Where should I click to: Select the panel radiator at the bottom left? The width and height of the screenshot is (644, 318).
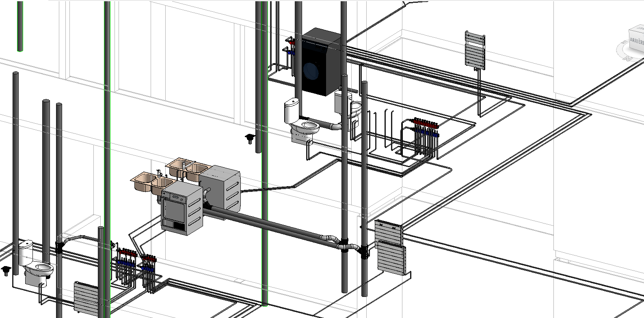tap(86, 299)
